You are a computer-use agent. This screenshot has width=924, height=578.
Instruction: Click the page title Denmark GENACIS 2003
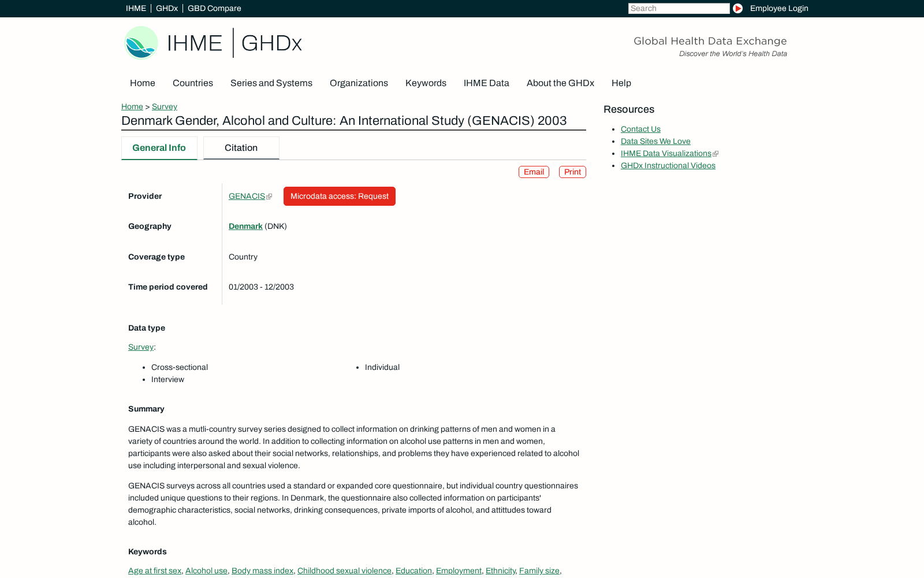344,121
